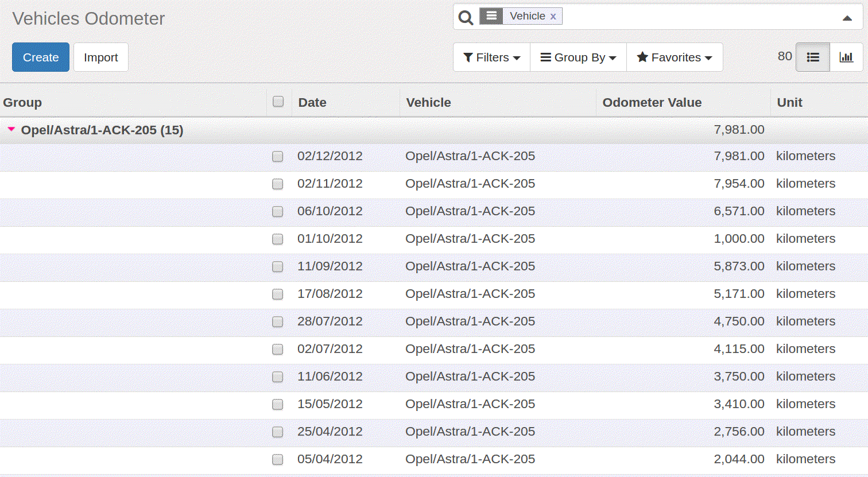Collapse the advanced search options arrow
This screenshot has width=868, height=477.
click(x=847, y=18)
